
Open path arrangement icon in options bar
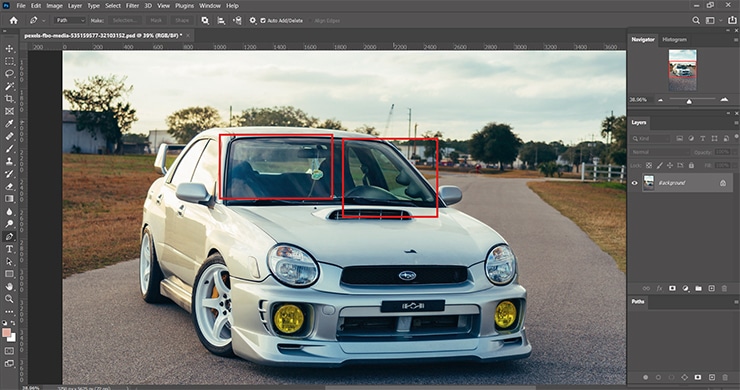tap(237, 20)
